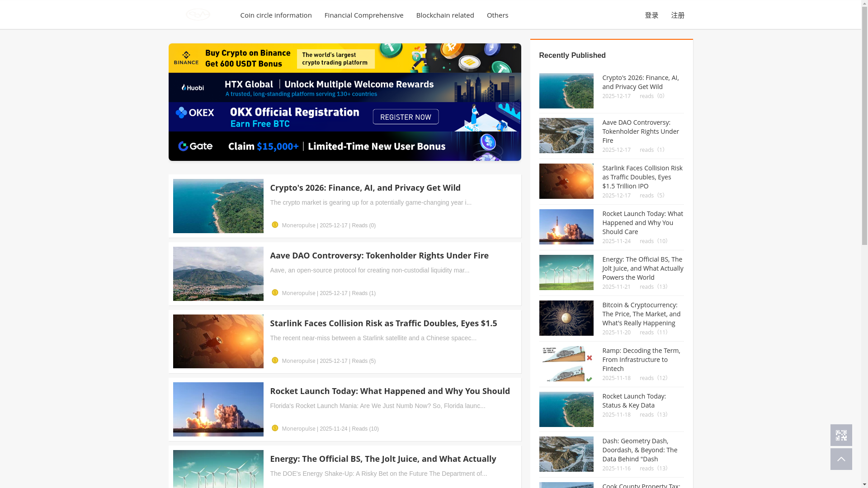Open sidebar link Crypto's 2026: Finance, AI, Privacy

coord(640,82)
